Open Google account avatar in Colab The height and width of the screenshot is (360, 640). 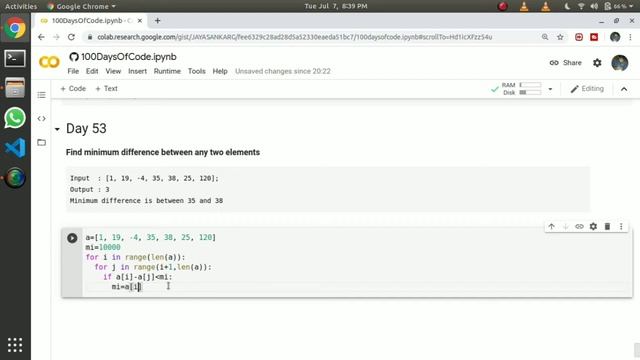click(x=620, y=63)
